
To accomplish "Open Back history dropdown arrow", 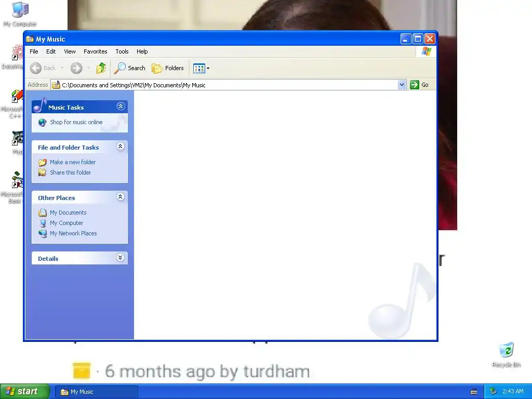I will pos(62,68).
